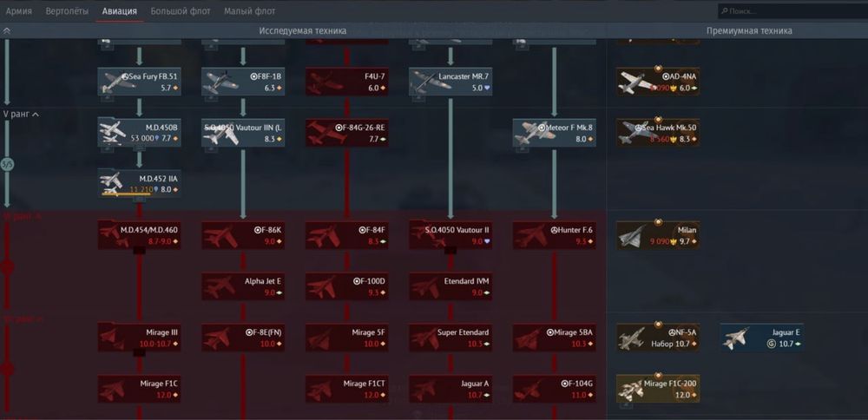
Task: Click the 5/5 rank progress badge
Action: [7, 164]
